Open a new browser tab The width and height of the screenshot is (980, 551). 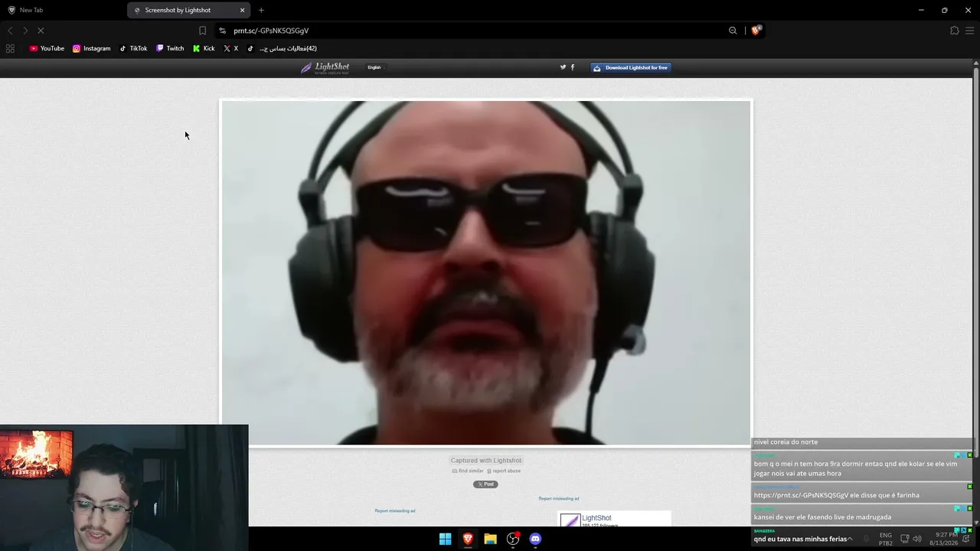[261, 10]
